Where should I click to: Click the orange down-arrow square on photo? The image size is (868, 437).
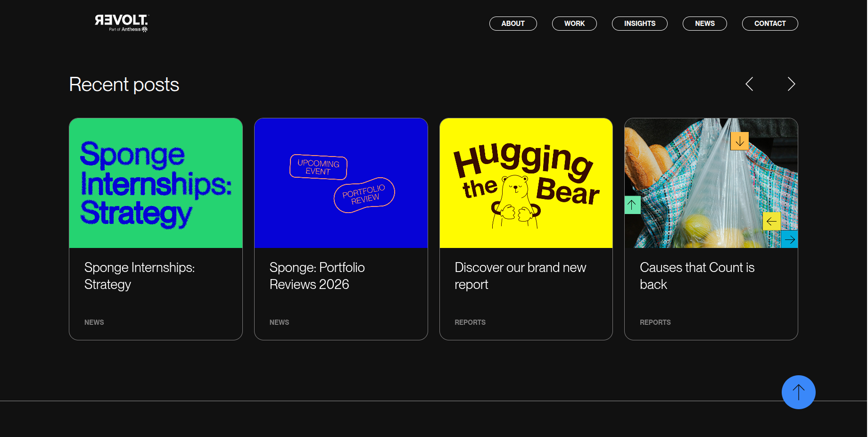(740, 141)
